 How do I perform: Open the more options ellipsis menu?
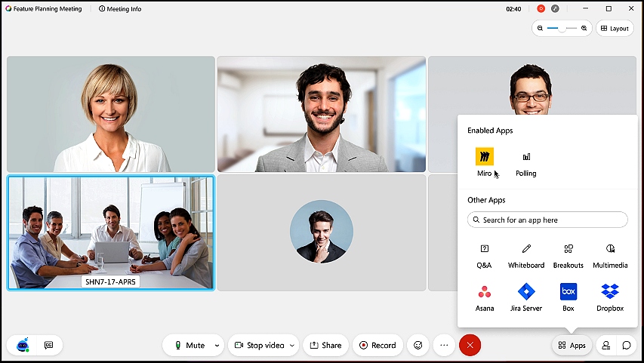[444, 345]
